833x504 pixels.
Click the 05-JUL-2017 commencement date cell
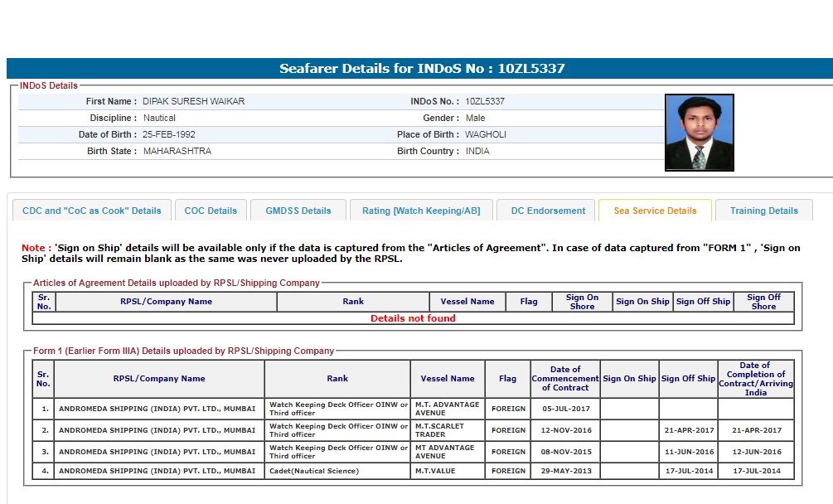click(564, 409)
